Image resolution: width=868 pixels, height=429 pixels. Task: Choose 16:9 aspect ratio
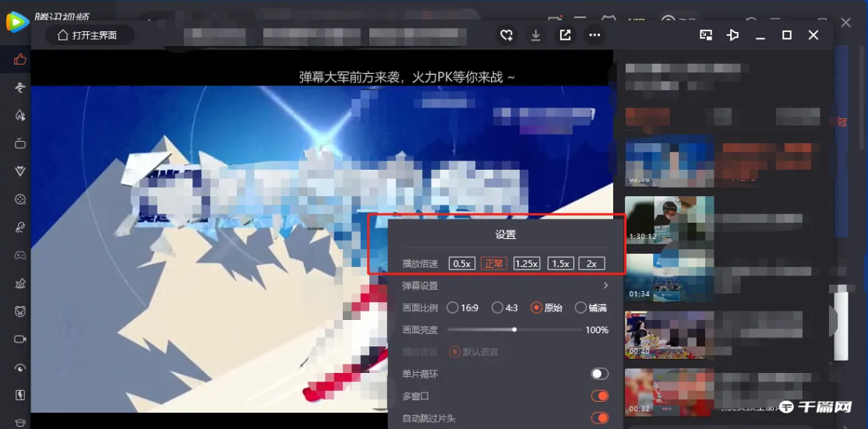coord(463,308)
